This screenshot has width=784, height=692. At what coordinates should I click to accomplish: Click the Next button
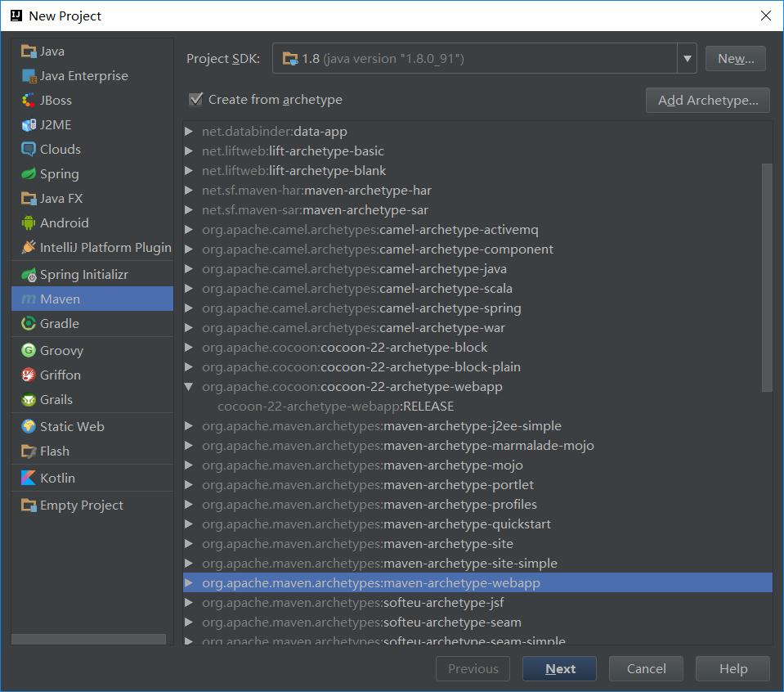[559, 668]
